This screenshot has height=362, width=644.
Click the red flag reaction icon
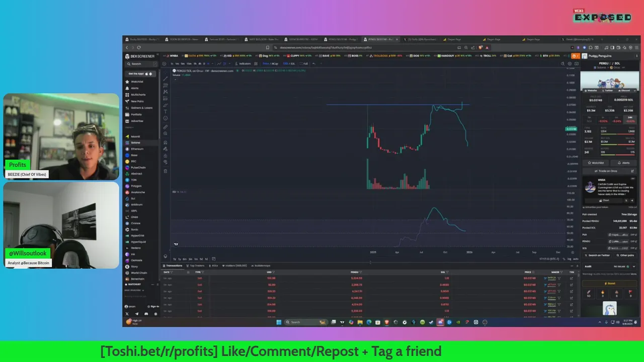[x=630, y=294]
